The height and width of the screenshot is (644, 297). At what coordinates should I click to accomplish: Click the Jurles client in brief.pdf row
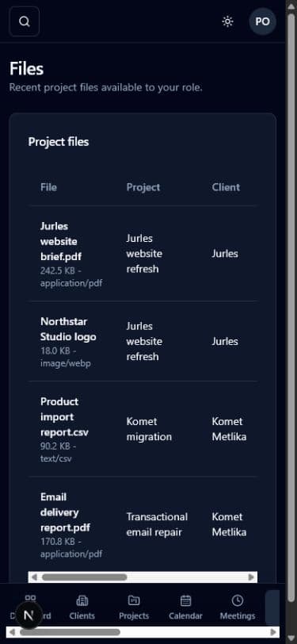225,254
